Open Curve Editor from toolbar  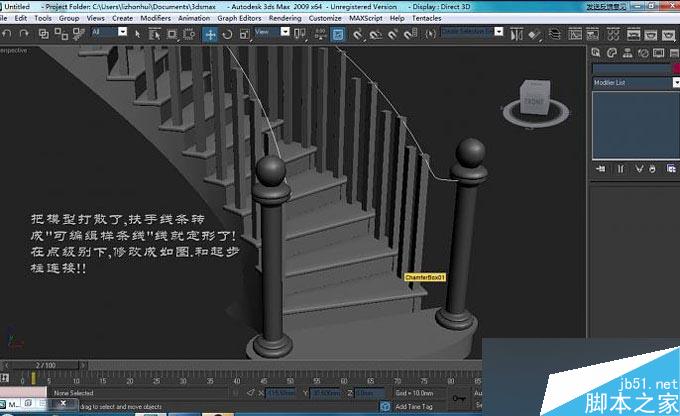(x=575, y=34)
